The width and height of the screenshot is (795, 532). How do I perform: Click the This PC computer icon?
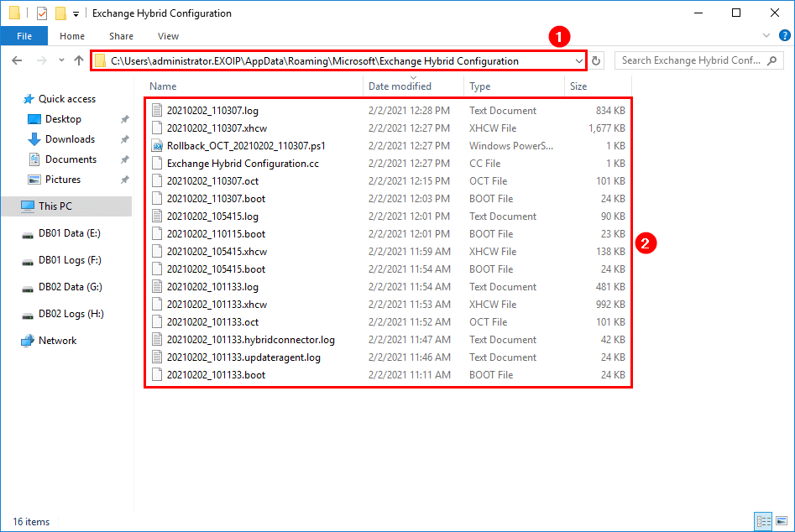coord(28,206)
